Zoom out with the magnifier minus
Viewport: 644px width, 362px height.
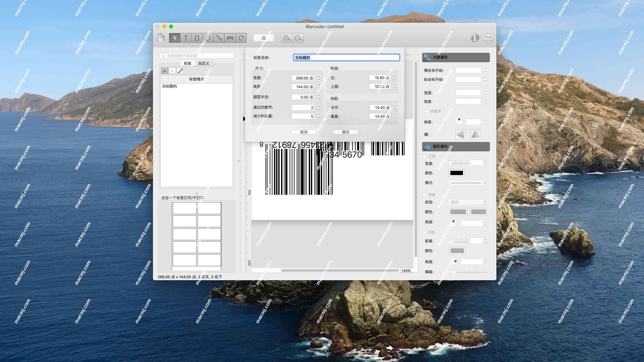click(x=298, y=38)
